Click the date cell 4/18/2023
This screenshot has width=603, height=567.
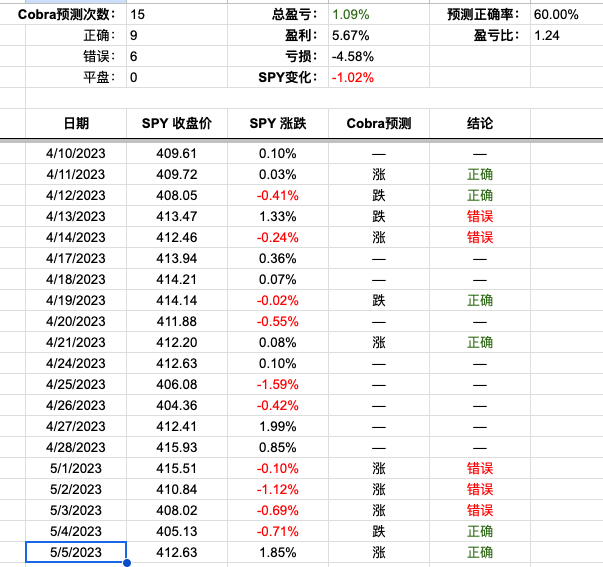coord(76,279)
